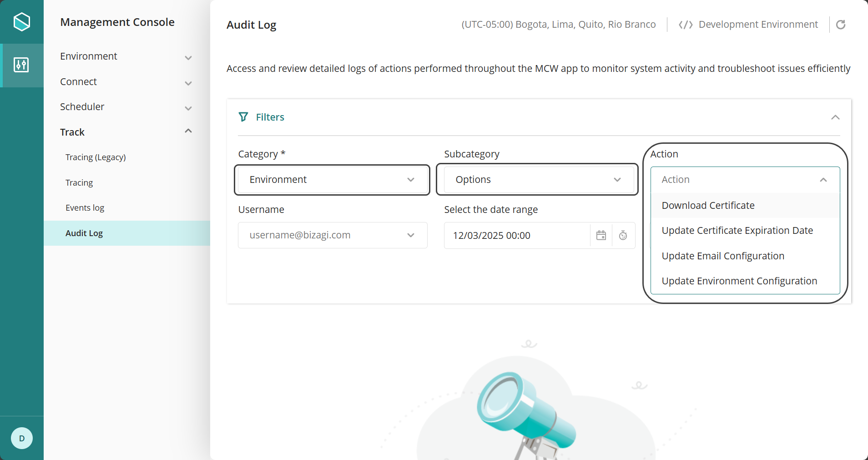Open the Category dropdown showing Environment

[332, 180]
